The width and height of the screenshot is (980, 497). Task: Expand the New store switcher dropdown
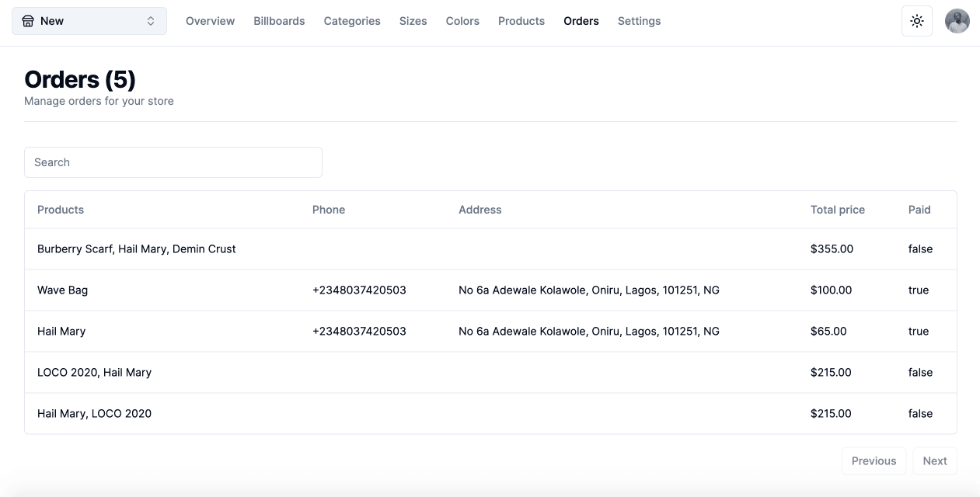89,21
